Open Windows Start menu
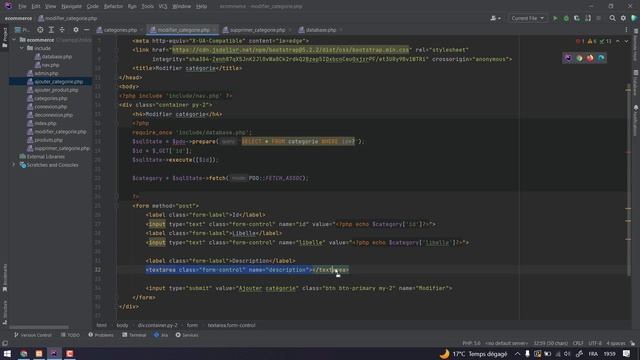The width and height of the screenshot is (640, 360). point(7,353)
